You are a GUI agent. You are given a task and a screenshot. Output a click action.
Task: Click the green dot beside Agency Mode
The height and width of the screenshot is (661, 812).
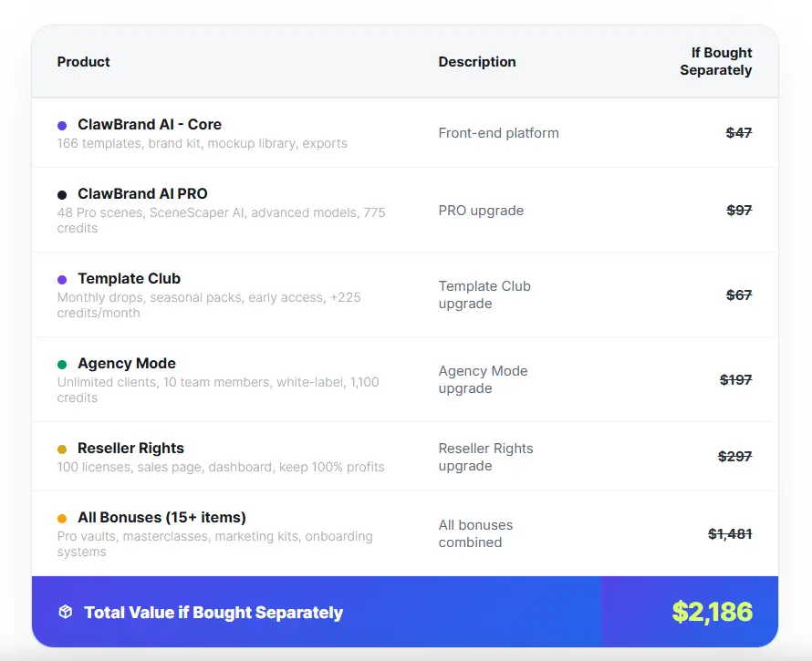click(x=62, y=365)
